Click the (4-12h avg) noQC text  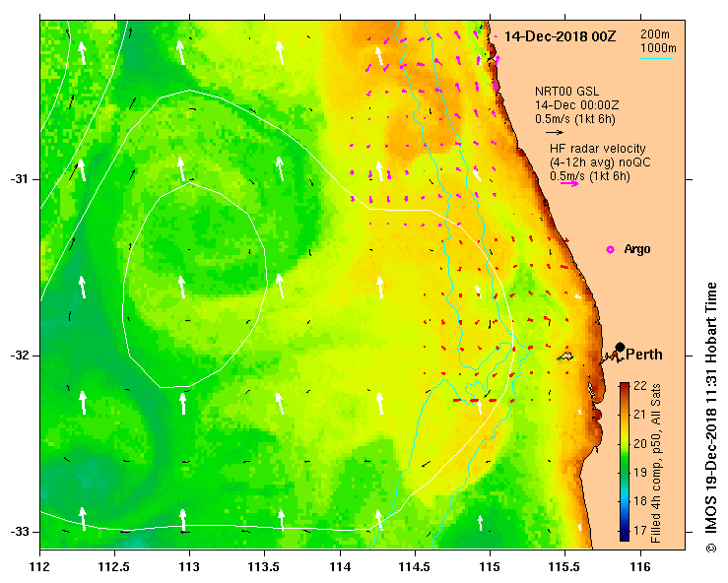pos(600,162)
